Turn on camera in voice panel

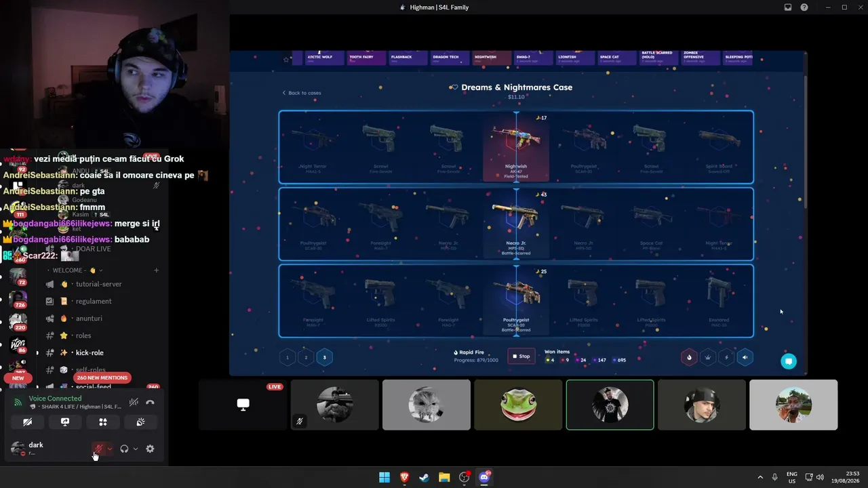(x=27, y=422)
